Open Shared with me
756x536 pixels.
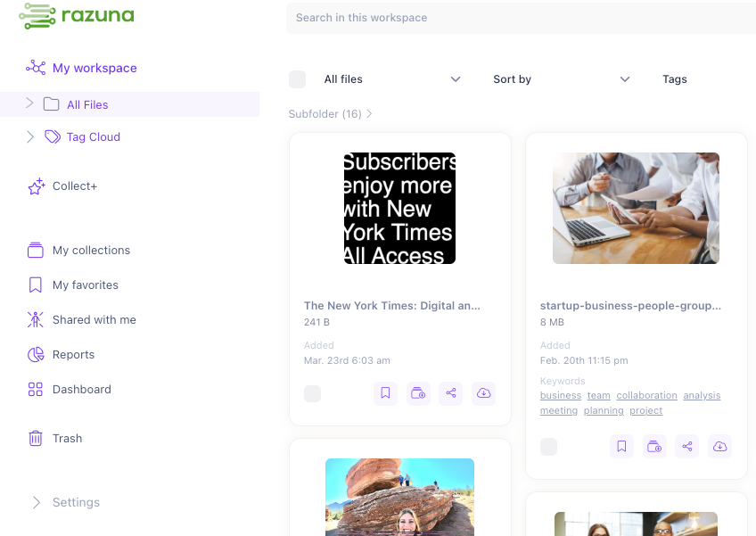pyautogui.click(x=94, y=319)
